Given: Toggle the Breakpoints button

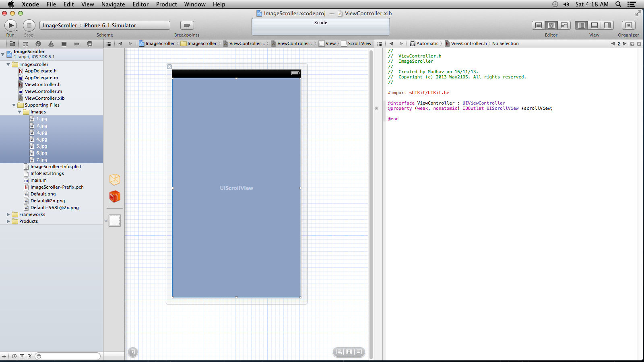Looking at the screenshot, I should click(x=187, y=25).
